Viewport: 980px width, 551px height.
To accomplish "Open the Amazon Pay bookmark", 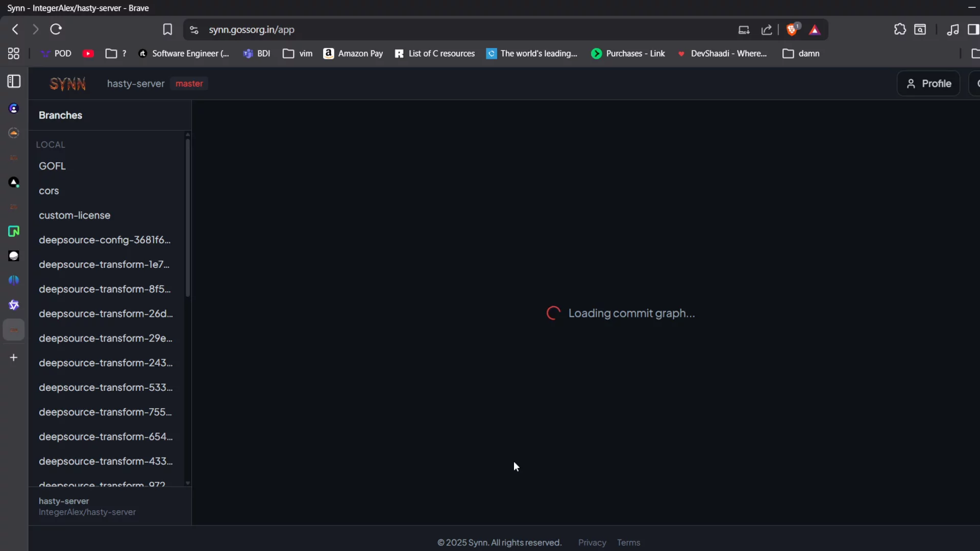I will (353, 53).
